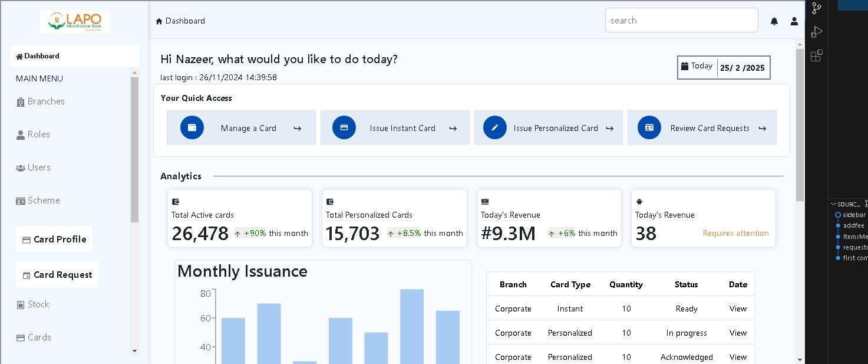
Task: Focus the search input field
Action: pos(681,20)
